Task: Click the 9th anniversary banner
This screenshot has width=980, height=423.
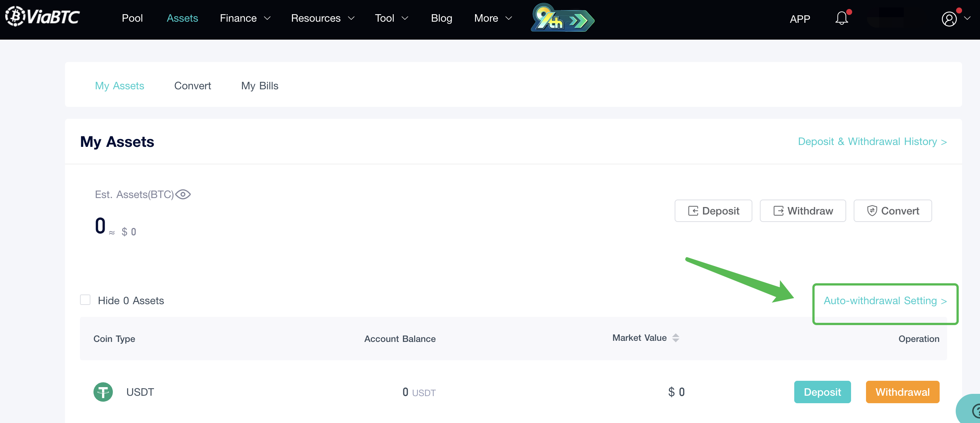Action: [x=562, y=18]
